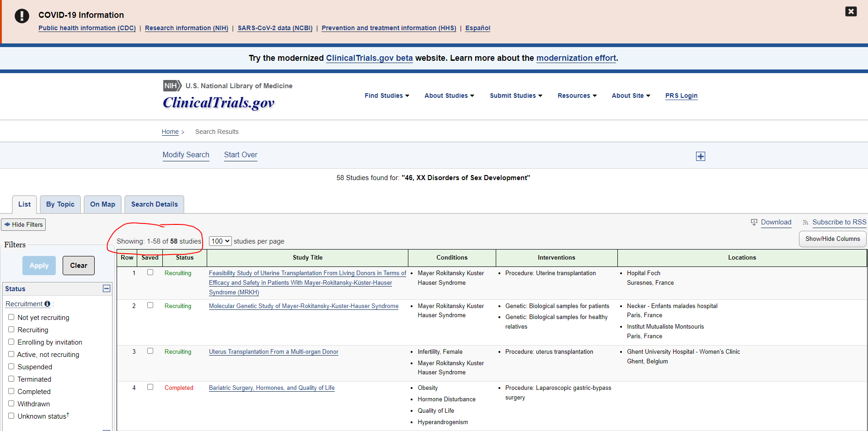
Task: Open Find Studies dropdown menu
Action: [x=387, y=96]
